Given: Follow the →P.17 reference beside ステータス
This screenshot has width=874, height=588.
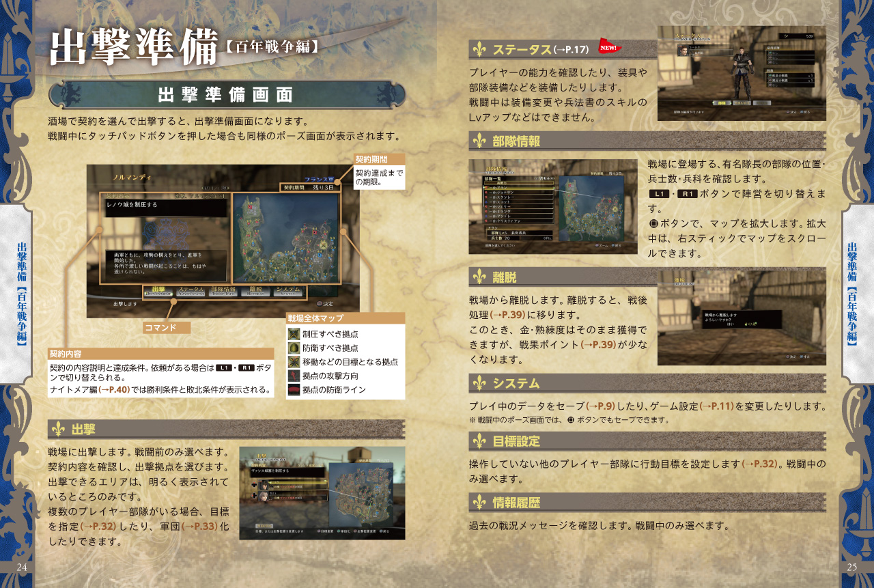Looking at the screenshot, I should [x=572, y=50].
